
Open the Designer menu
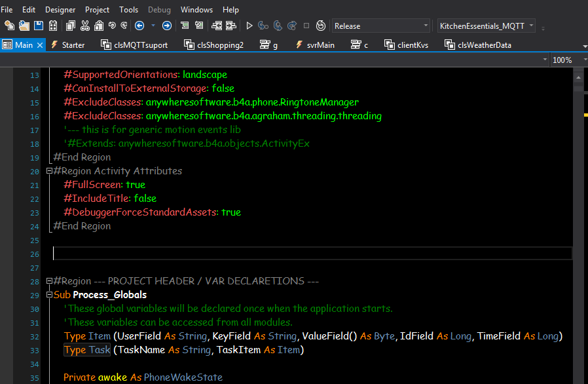[x=60, y=10]
